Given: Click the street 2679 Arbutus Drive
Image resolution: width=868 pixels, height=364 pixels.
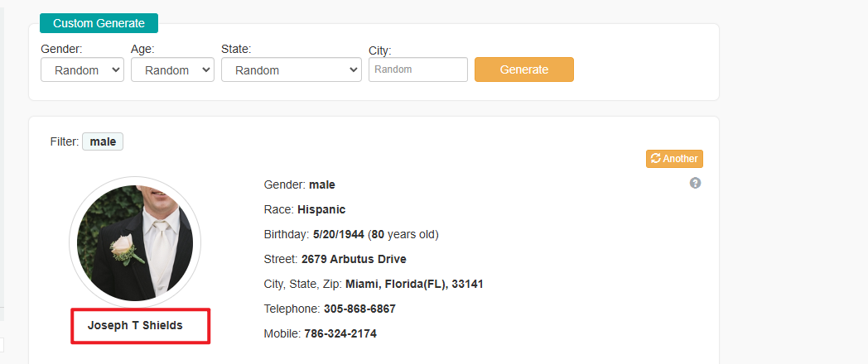Looking at the screenshot, I should [x=354, y=259].
